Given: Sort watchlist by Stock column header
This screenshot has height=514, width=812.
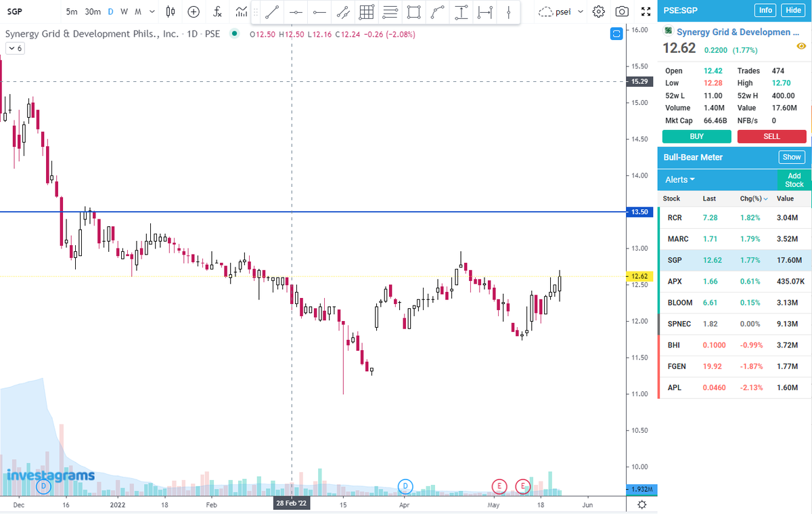Looking at the screenshot, I should (671, 198).
